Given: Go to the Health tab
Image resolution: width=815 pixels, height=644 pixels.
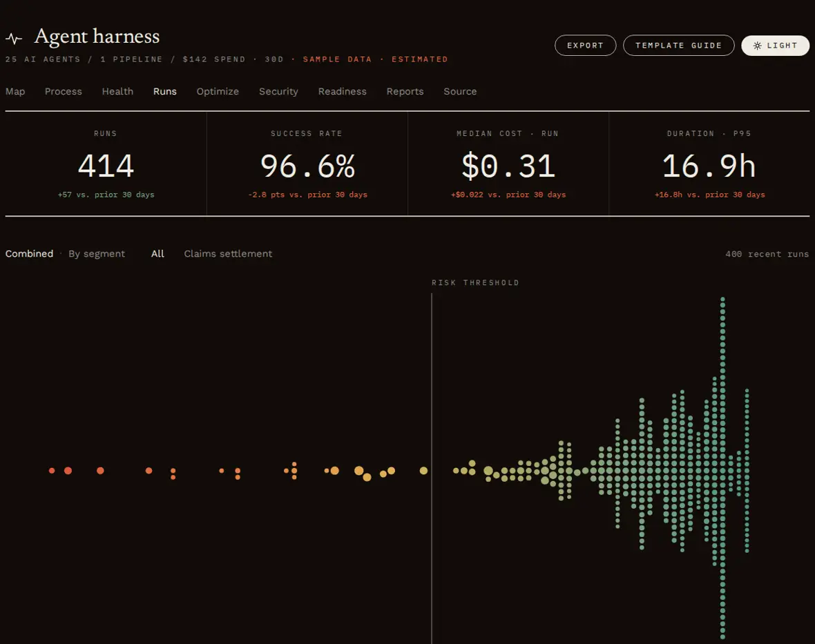Looking at the screenshot, I should point(117,91).
